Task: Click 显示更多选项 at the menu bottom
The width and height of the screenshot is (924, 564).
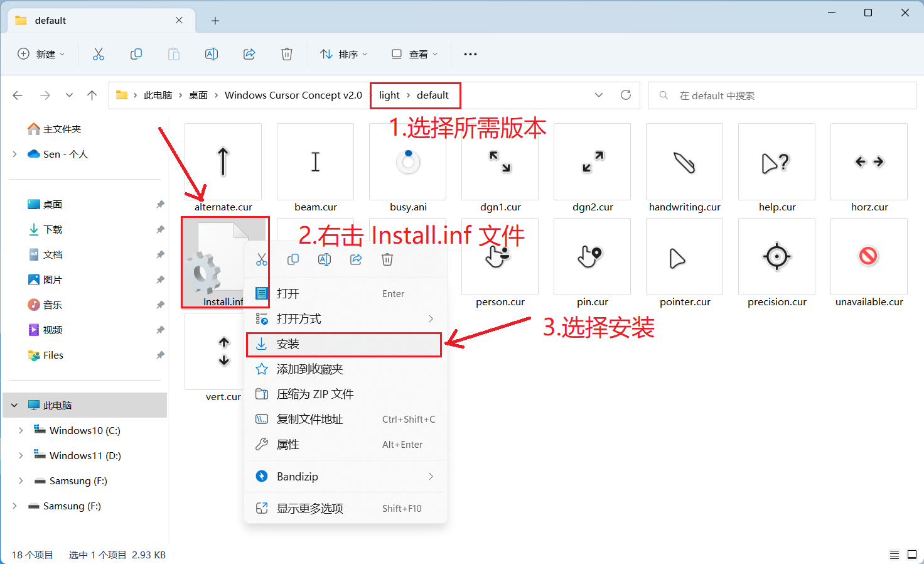Action: pos(310,508)
